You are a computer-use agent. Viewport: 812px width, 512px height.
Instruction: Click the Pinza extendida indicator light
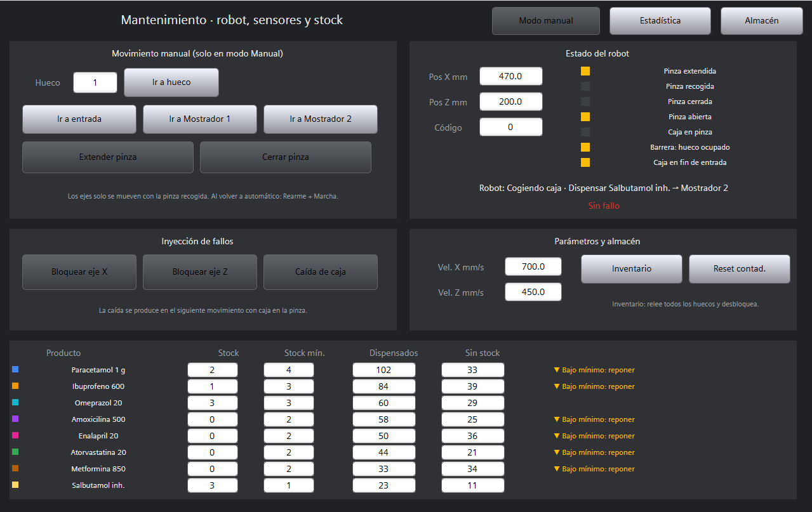(x=585, y=71)
